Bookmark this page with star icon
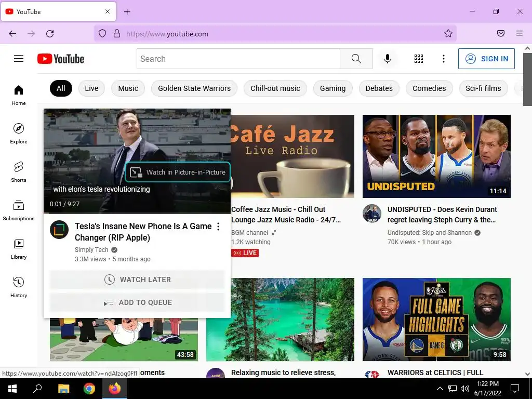Viewport: 532px width, 399px height. (x=448, y=33)
